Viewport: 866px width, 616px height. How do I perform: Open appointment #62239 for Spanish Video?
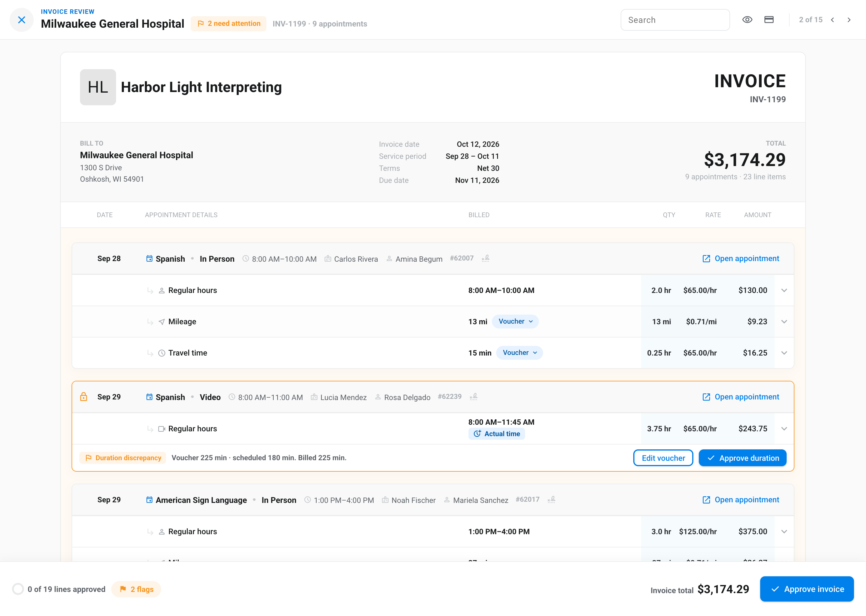[741, 397]
